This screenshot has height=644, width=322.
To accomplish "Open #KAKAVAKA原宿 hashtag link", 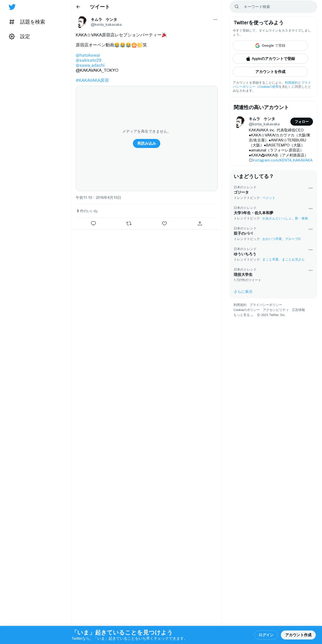I will [x=92, y=80].
